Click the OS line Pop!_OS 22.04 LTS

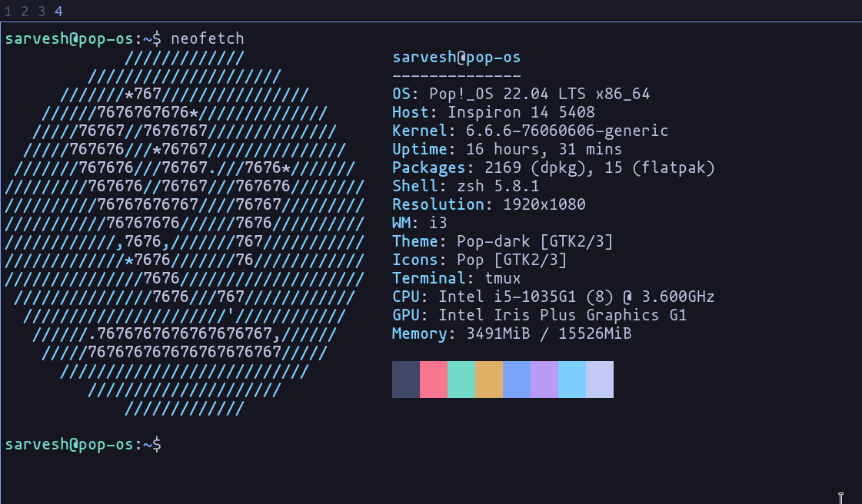pyautogui.click(x=521, y=94)
